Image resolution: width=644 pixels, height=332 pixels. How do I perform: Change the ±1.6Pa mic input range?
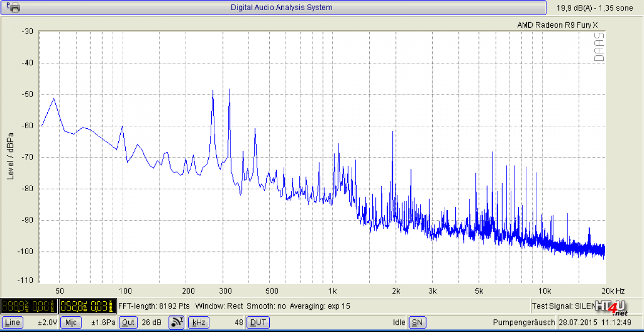point(103,322)
